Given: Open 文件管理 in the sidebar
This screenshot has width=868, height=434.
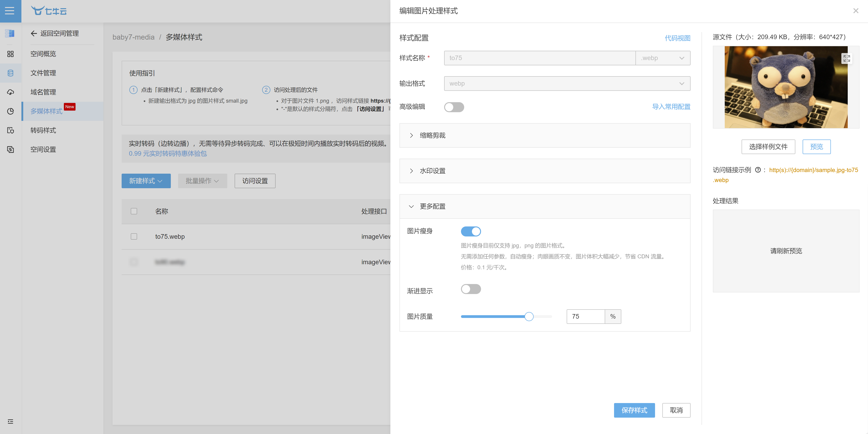Looking at the screenshot, I should pos(43,73).
